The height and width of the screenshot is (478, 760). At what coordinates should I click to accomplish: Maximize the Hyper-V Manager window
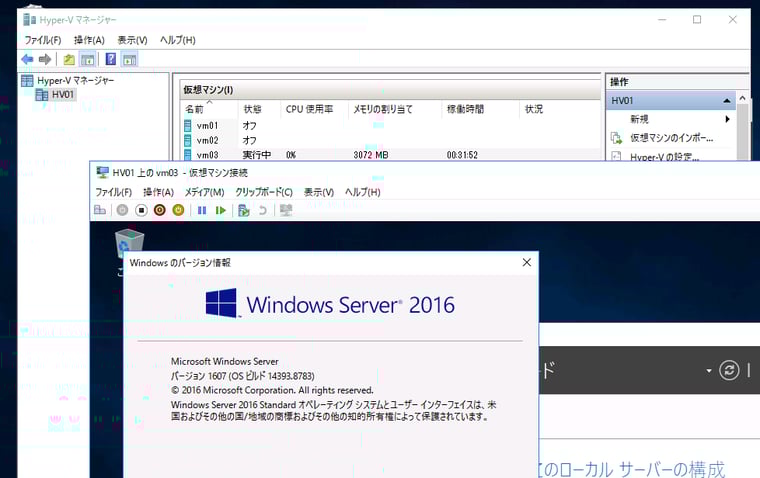click(x=697, y=20)
